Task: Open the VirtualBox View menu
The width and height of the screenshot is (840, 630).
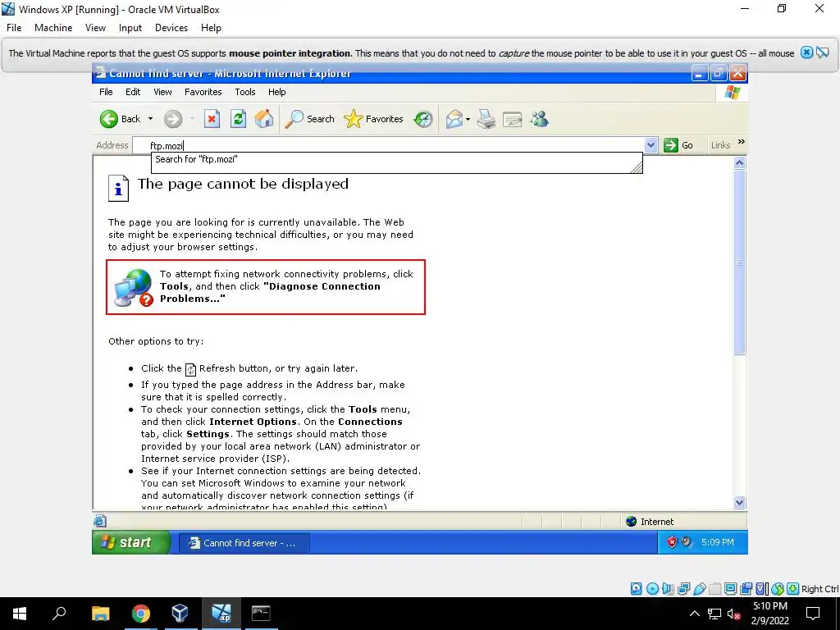Action: click(95, 28)
